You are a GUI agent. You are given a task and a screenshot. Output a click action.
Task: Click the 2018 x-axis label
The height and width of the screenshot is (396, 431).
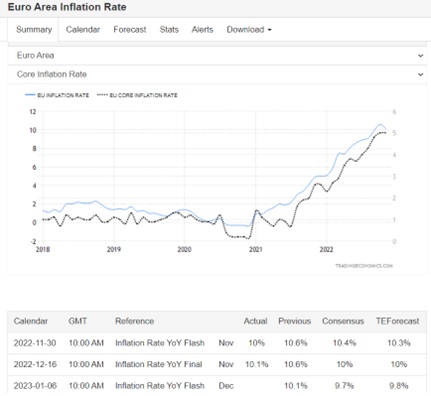point(43,249)
